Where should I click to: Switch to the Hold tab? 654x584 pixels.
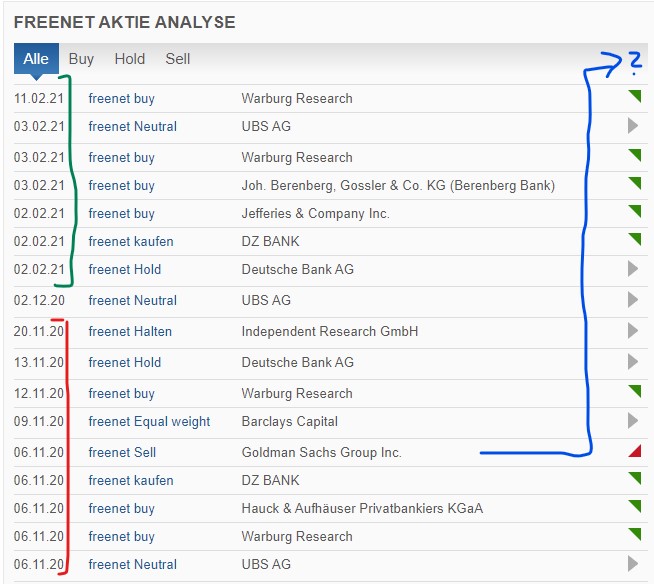(x=130, y=59)
